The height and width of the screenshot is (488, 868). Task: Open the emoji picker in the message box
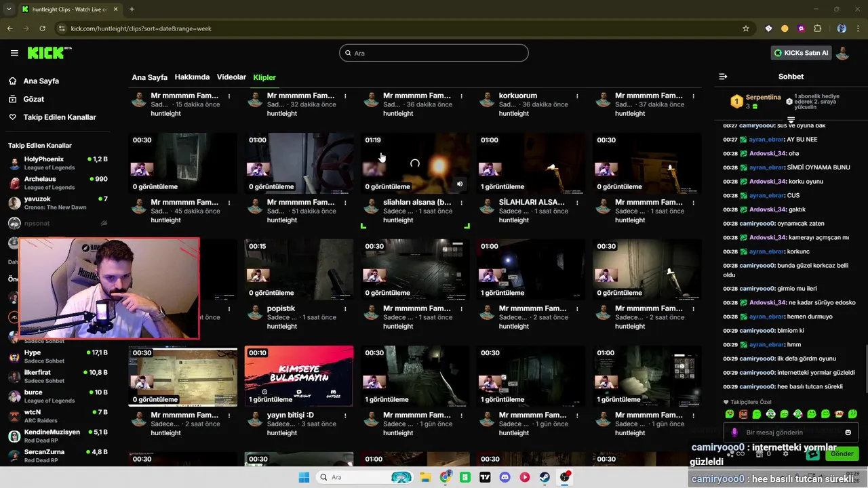pyautogui.click(x=848, y=432)
